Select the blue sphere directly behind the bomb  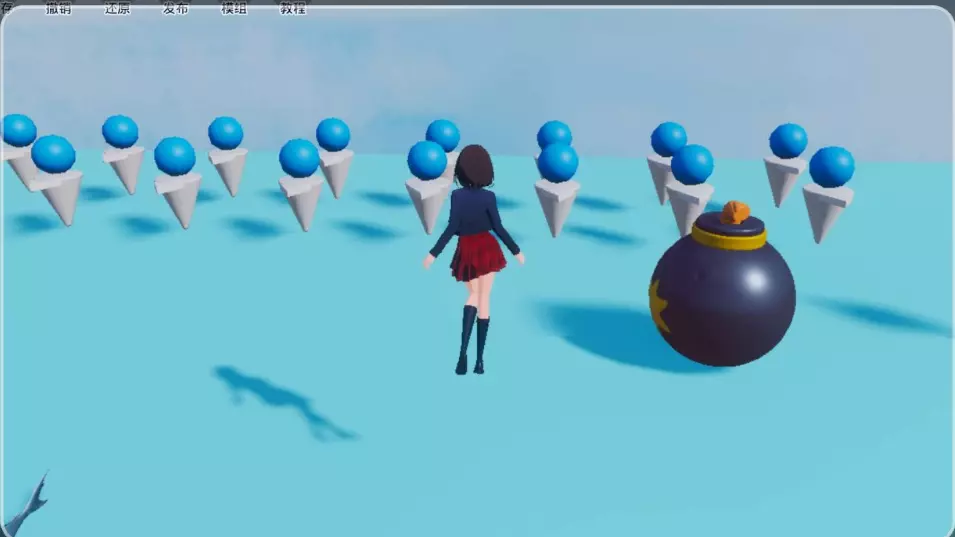click(692, 164)
